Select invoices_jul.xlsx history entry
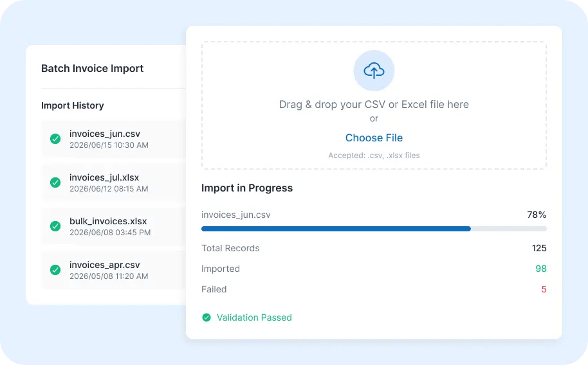 (114, 182)
